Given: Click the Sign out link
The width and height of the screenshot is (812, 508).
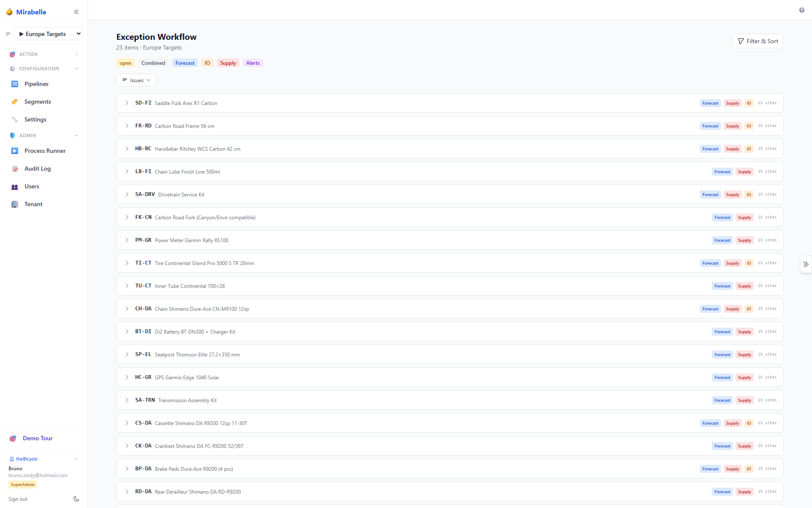Looking at the screenshot, I should click(18, 499).
